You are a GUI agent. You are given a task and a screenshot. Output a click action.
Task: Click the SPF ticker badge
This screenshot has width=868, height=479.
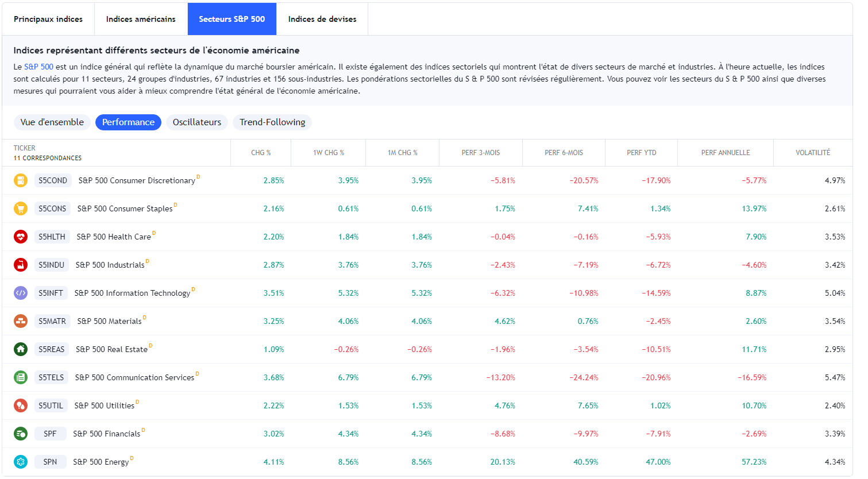pyautogui.click(x=50, y=434)
